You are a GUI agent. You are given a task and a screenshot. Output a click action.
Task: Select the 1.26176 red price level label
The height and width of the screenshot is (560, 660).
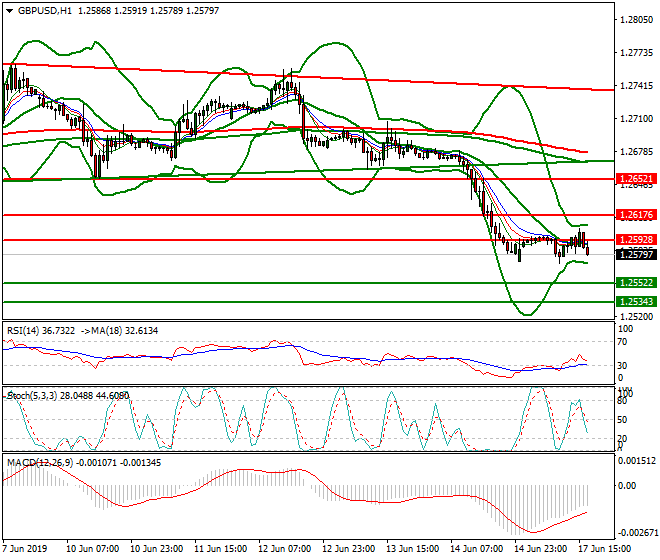636,215
